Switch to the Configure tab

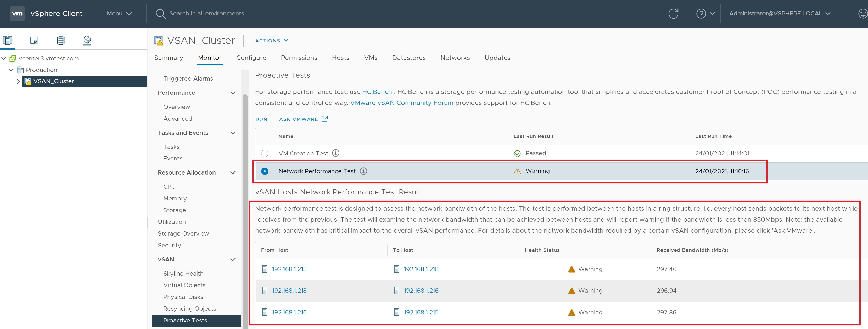(251, 58)
